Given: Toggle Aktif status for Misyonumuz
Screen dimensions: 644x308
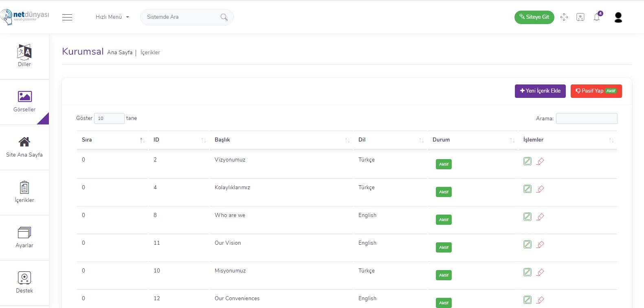Looking at the screenshot, I should tap(444, 275).
